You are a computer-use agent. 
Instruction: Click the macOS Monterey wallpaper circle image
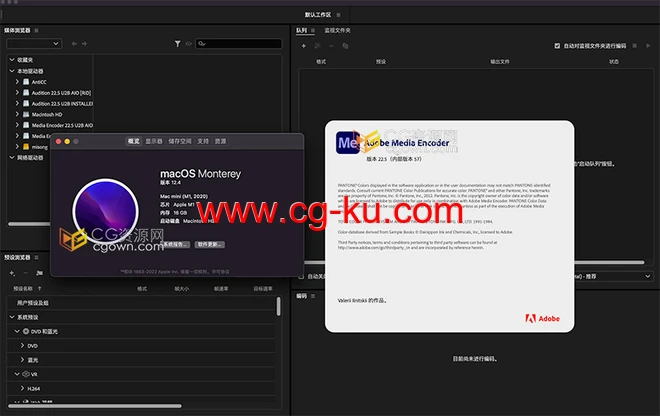106,211
